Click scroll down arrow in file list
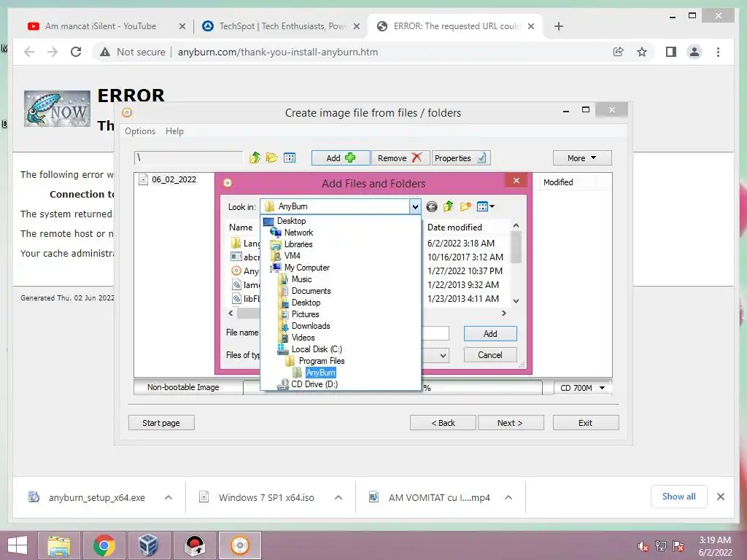Viewport: 747px width, 560px height. pyautogui.click(x=516, y=301)
